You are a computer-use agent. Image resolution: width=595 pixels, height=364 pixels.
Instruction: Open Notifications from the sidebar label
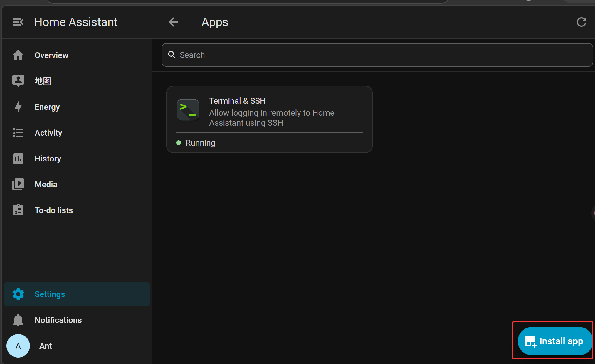point(58,320)
